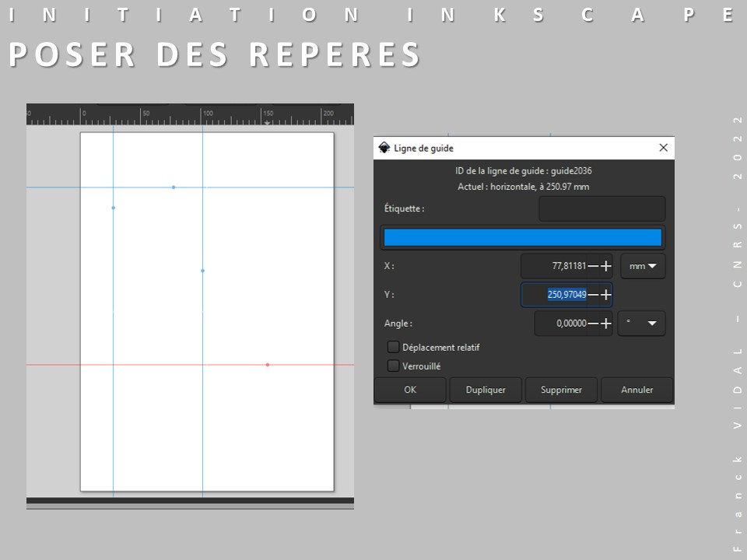This screenshot has width=747, height=560.
Task: Click the X value field 77,81181
Action: (x=555, y=266)
